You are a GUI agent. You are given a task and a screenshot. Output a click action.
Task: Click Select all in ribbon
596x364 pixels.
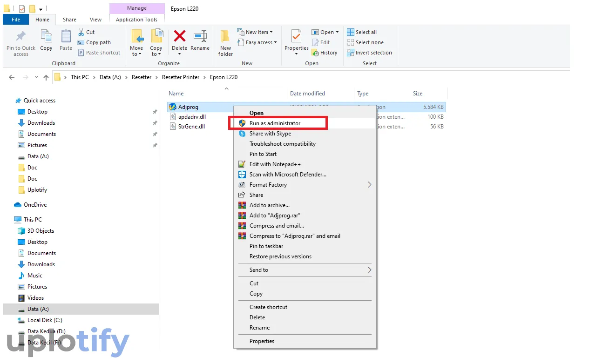[362, 32]
